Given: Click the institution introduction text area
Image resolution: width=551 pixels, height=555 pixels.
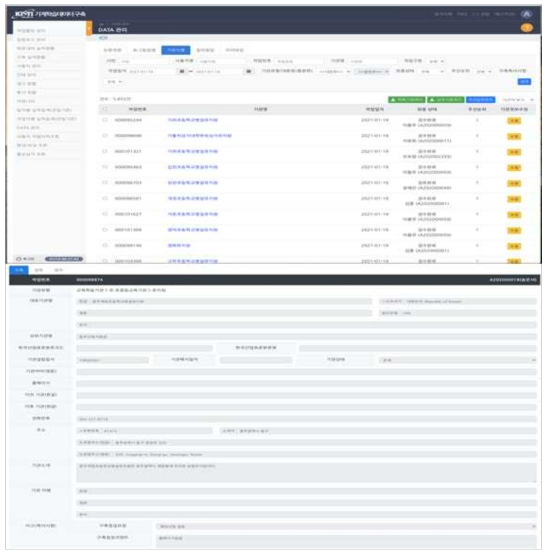Looking at the screenshot, I should click(306, 472).
